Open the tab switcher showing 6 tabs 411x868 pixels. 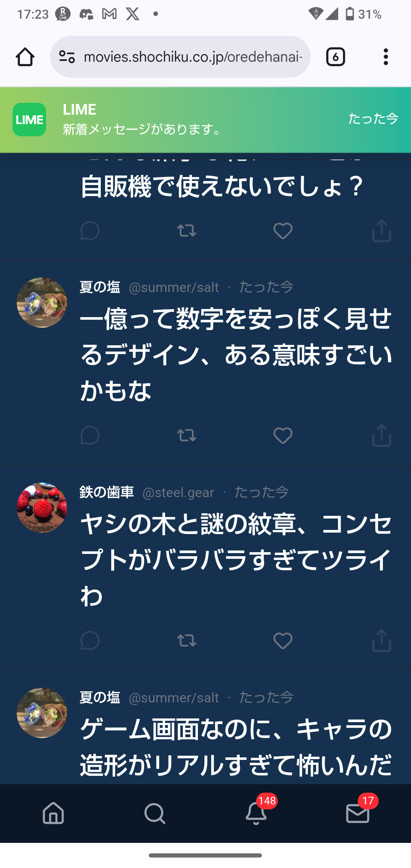pyautogui.click(x=335, y=57)
